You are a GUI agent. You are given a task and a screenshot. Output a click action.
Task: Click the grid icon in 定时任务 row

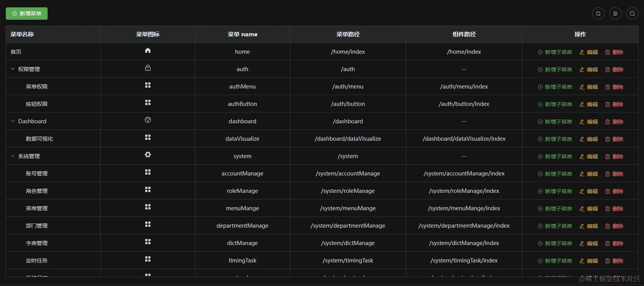148,259
